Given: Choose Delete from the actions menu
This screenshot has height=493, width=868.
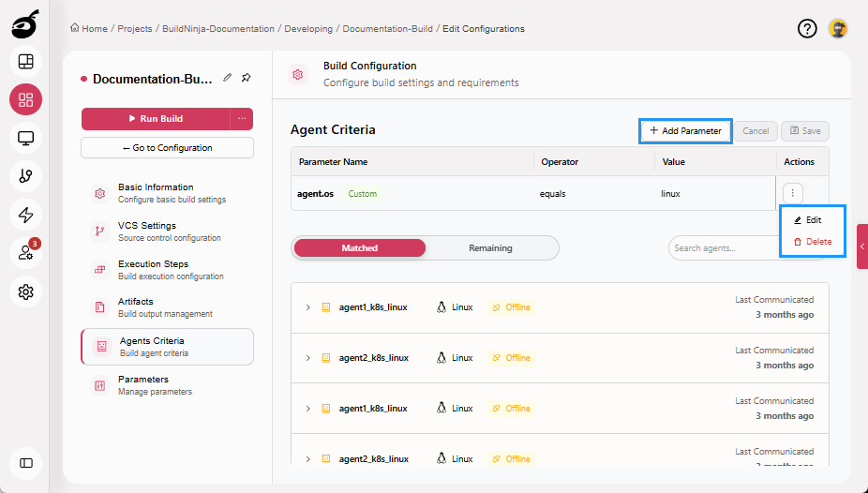Looking at the screenshot, I should tap(812, 242).
